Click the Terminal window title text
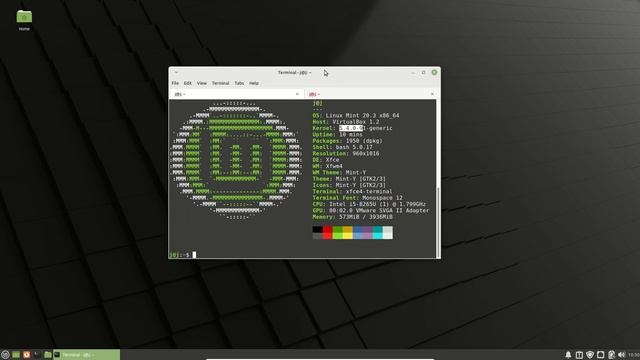The height and width of the screenshot is (360, 640). point(294,73)
